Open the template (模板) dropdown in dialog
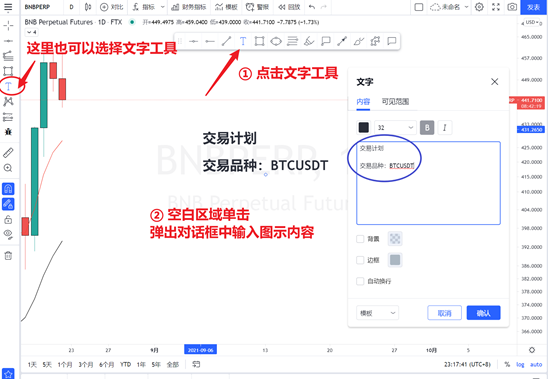The height and width of the screenshot is (379, 548). pyautogui.click(x=377, y=313)
